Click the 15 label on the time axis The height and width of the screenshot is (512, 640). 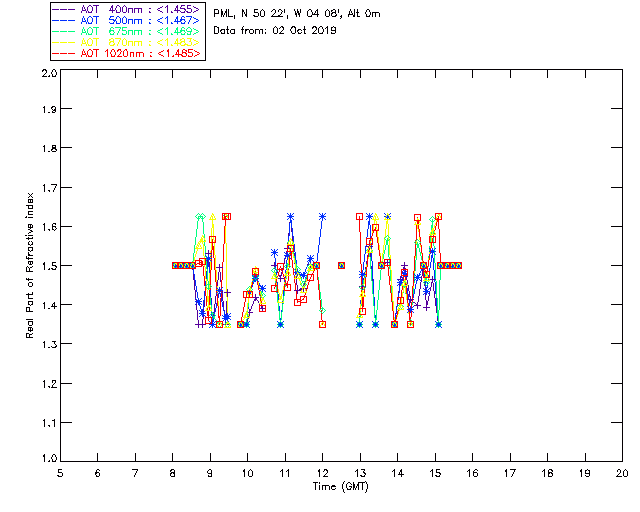pyautogui.click(x=435, y=473)
